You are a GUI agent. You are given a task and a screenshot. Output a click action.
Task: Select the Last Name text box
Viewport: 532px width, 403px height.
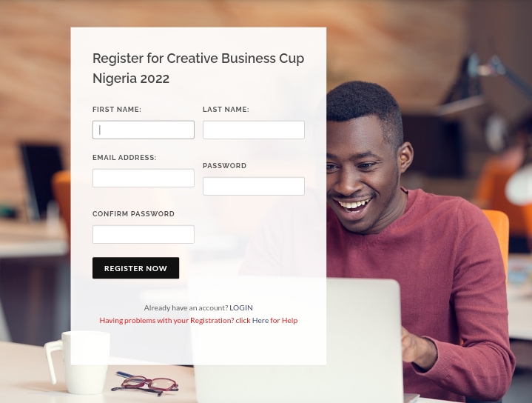tap(254, 130)
